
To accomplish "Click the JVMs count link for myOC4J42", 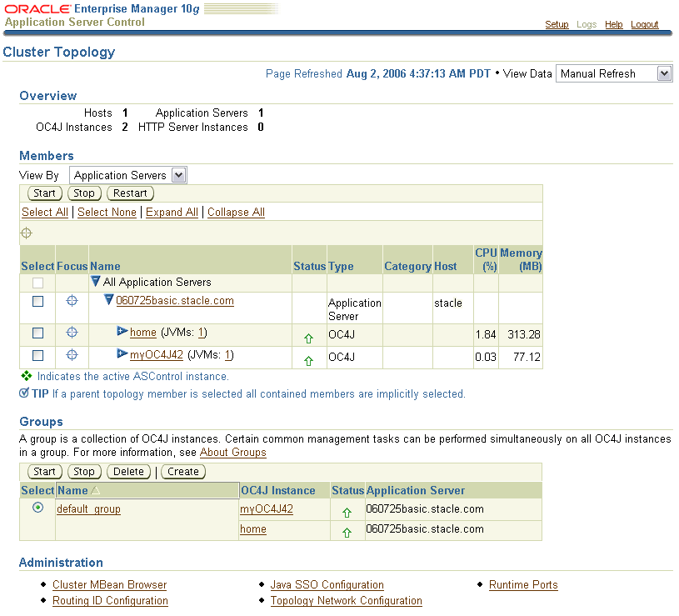I will click(x=227, y=355).
